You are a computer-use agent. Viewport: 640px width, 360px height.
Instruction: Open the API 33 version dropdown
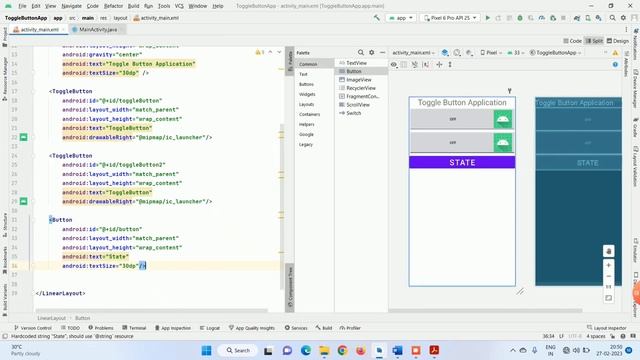[x=516, y=53]
